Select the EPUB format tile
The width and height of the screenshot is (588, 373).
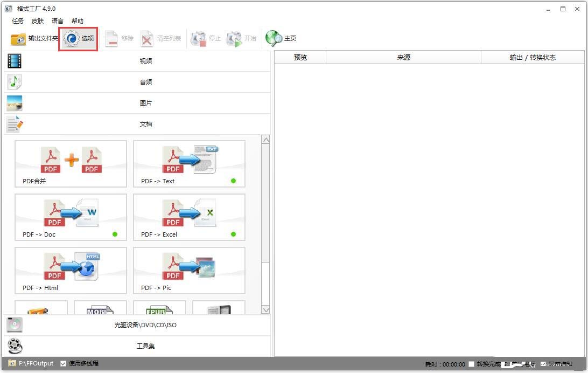[x=160, y=308]
